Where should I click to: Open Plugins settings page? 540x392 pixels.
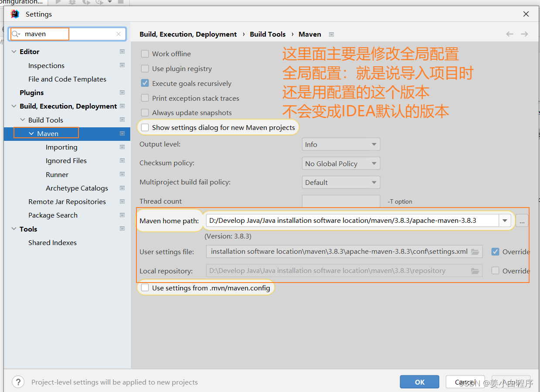pyautogui.click(x=31, y=92)
